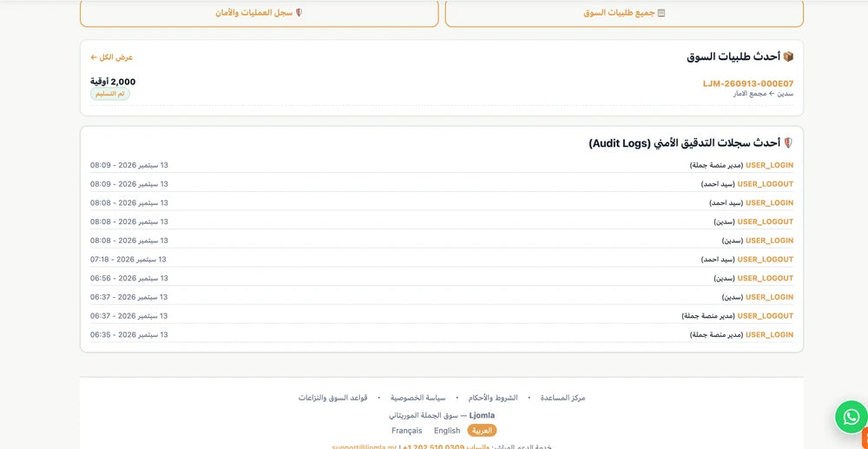
Task: Click the 07:18 audit log timestamp
Action: [x=128, y=259]
